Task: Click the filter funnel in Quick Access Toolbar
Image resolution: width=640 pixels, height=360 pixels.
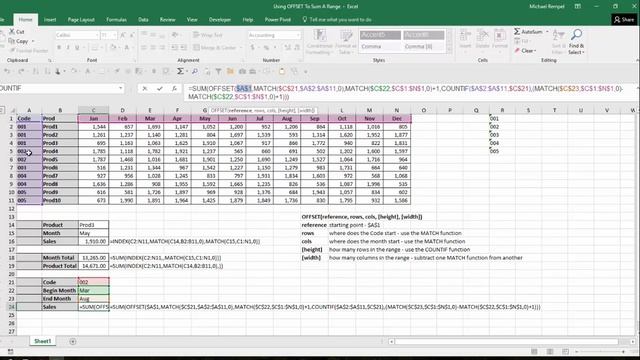Action: [218, 71]
